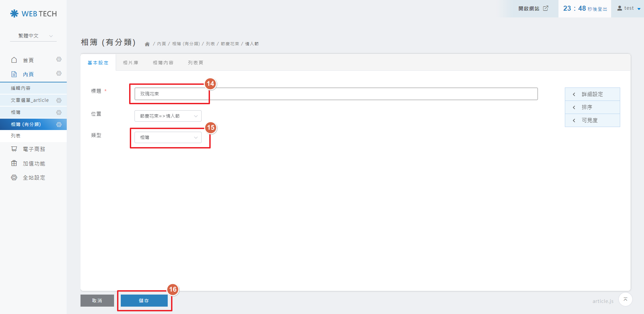Expand the 排序 side panel
This screenshot has width=644, height=314.
coord(592,107)
